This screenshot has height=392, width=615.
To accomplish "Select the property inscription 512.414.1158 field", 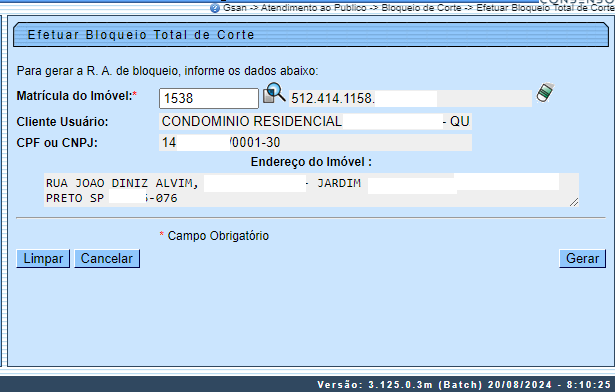I will [x=410, y=98].
